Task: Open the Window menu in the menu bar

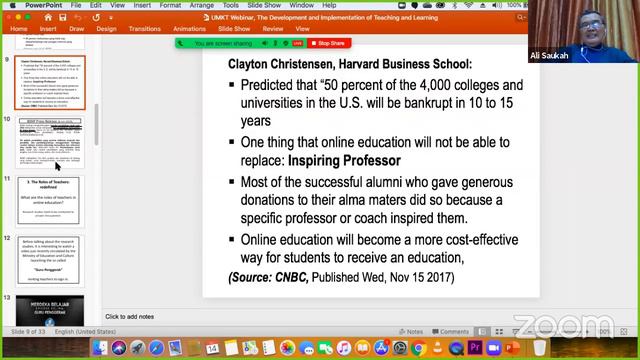Action: [x=302, y=5]
